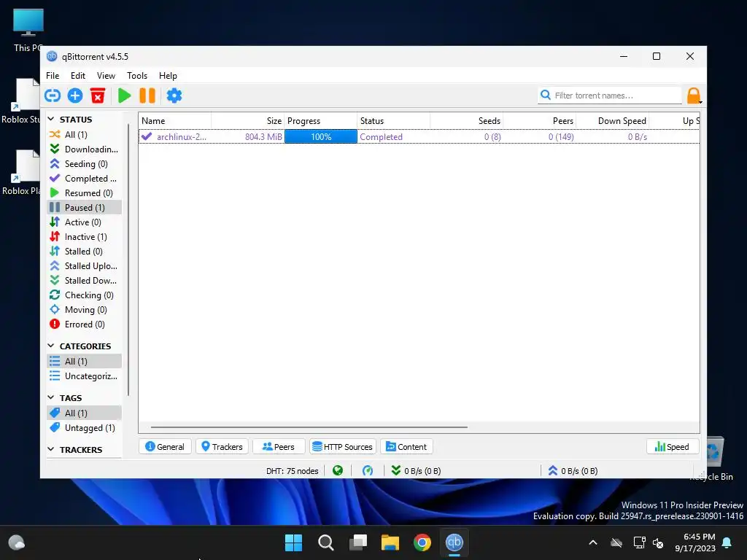
Task: Collapse the TRACKERS section
Action: point(51,449)
